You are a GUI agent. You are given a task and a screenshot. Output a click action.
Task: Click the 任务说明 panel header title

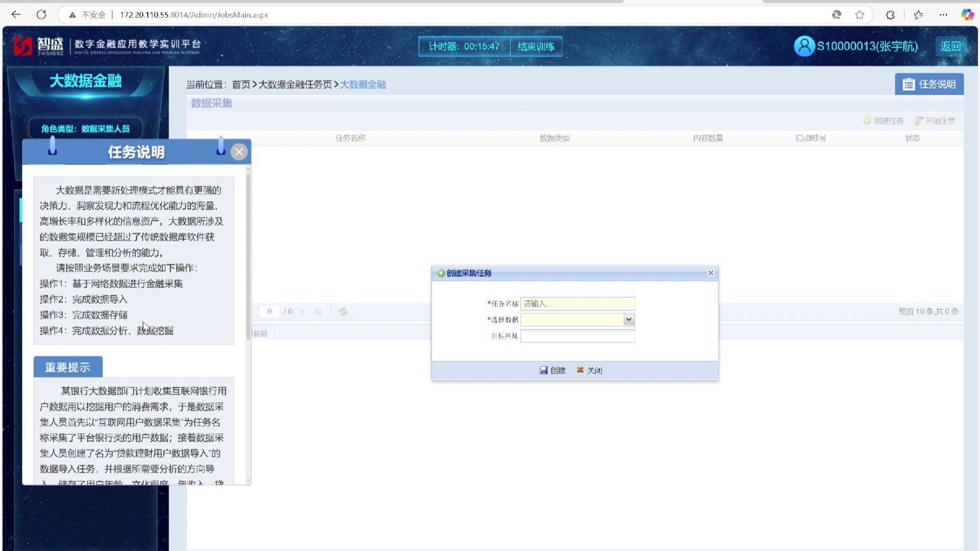pos(136,152)
